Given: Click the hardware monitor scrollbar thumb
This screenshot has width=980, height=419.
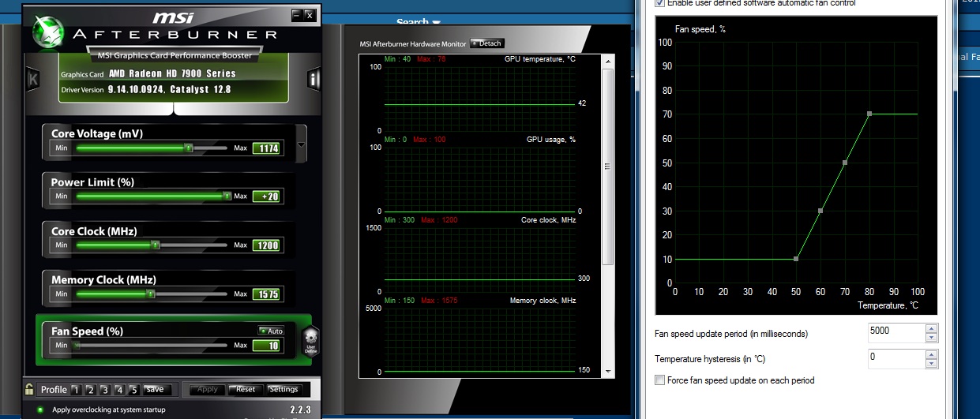Looking at the screenshot, I should coord(608,166).
